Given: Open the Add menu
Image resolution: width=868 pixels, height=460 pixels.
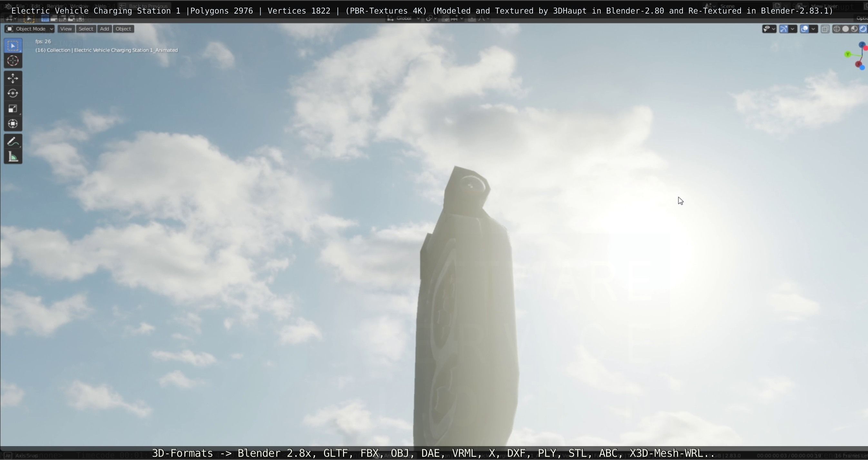Looking at the screenshot, I should point(104,29).
